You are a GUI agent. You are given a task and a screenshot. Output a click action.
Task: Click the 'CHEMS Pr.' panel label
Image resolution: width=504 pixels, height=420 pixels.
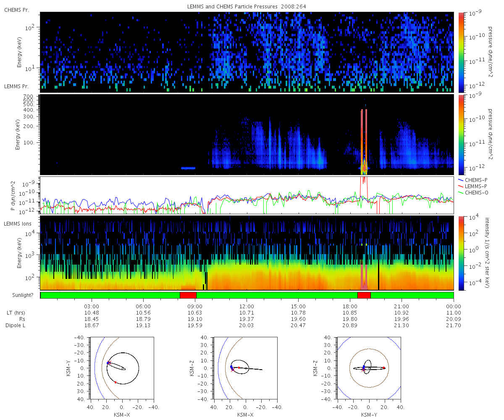(x=16, y=10)
